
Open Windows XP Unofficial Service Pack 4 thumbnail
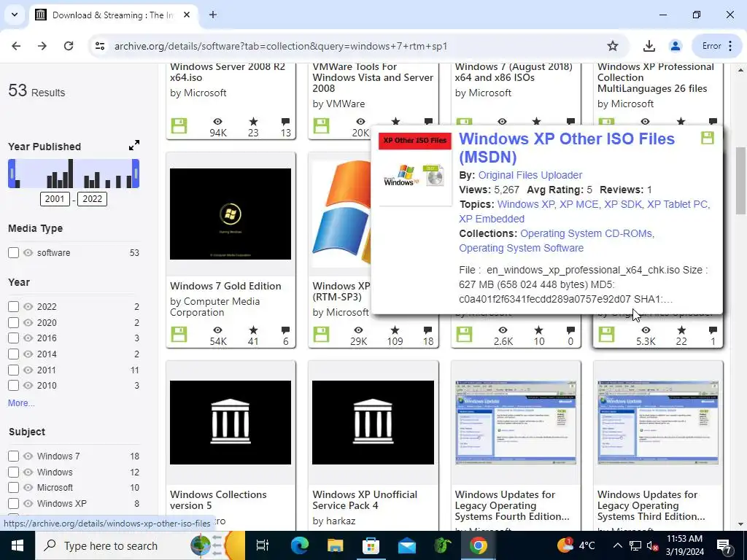(373, 422)
